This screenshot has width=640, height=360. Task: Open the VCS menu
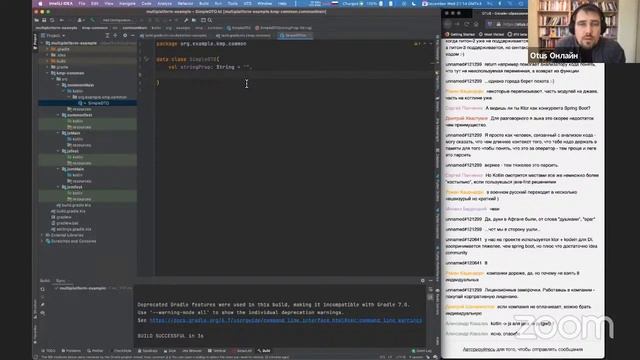tap(248, 4)
